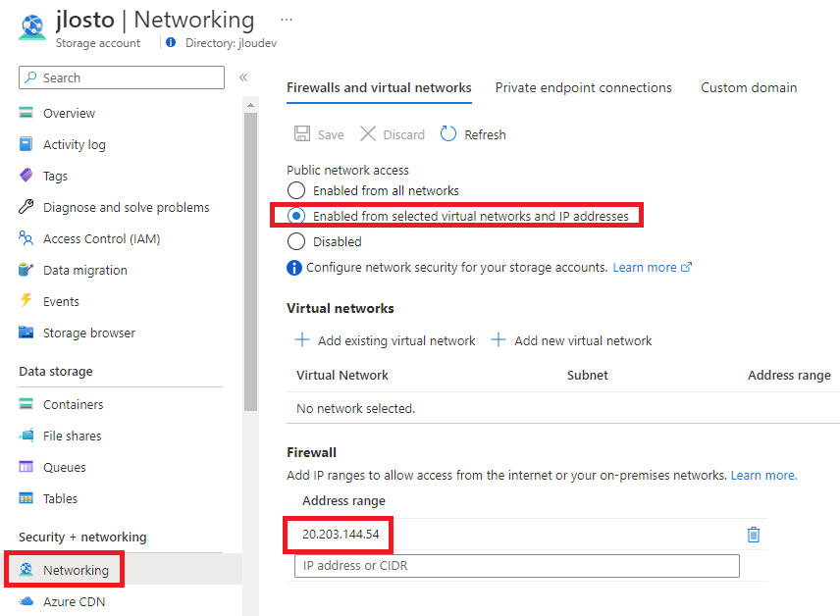Click the blue info icon beside Configure text

click(x=294, y=267)
